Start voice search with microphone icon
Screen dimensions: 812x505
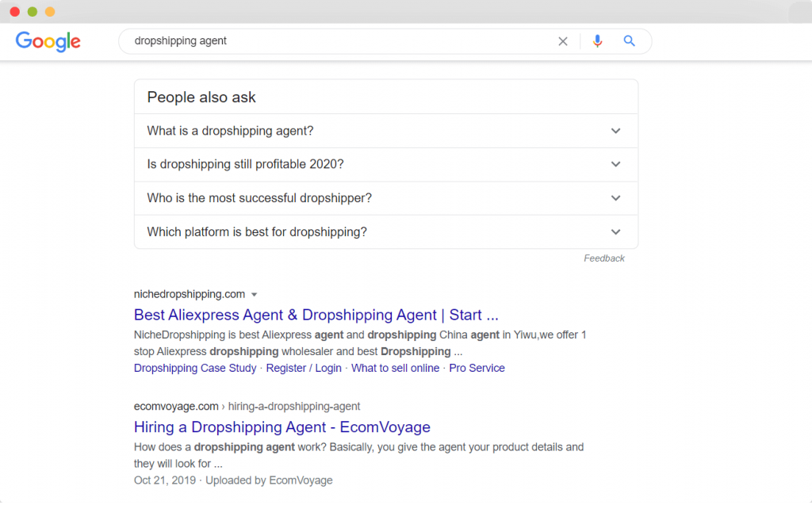[x=597, y=41]
